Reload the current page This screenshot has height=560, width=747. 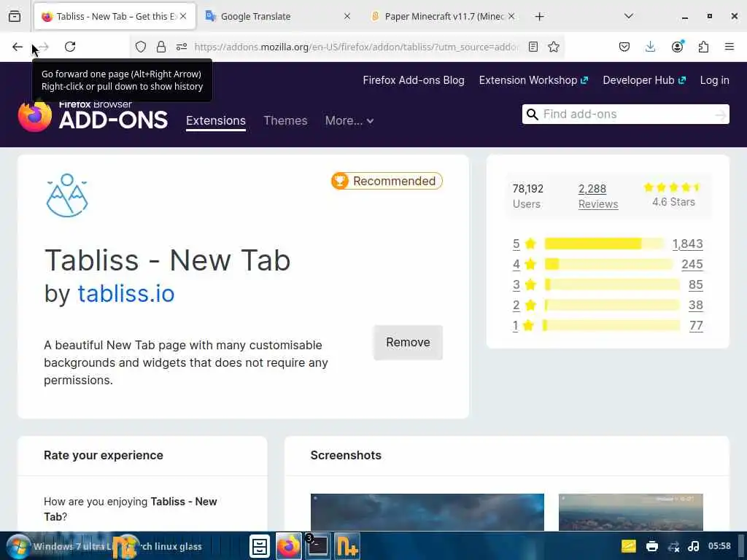click(70, 47)
